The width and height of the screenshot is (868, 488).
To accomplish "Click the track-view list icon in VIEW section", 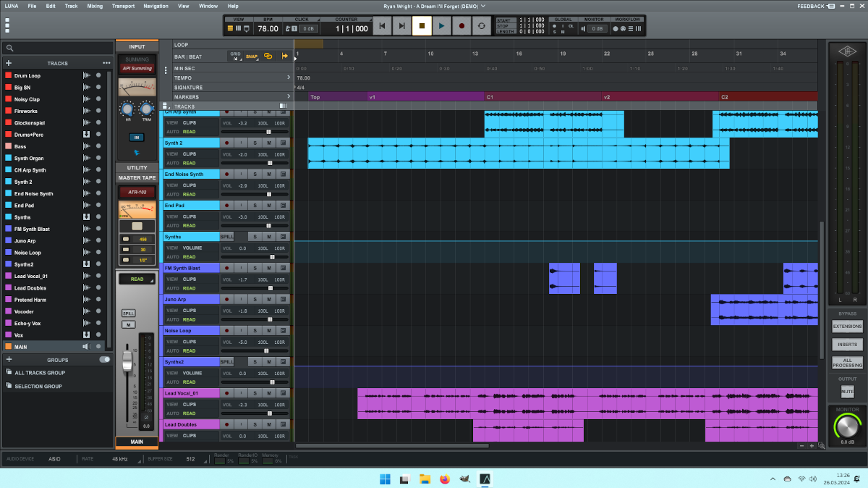I will [231, 28].
